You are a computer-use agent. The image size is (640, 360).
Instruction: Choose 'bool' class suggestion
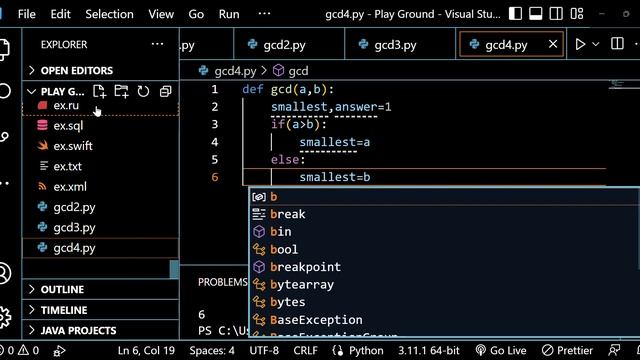click(x=444, y=249)
